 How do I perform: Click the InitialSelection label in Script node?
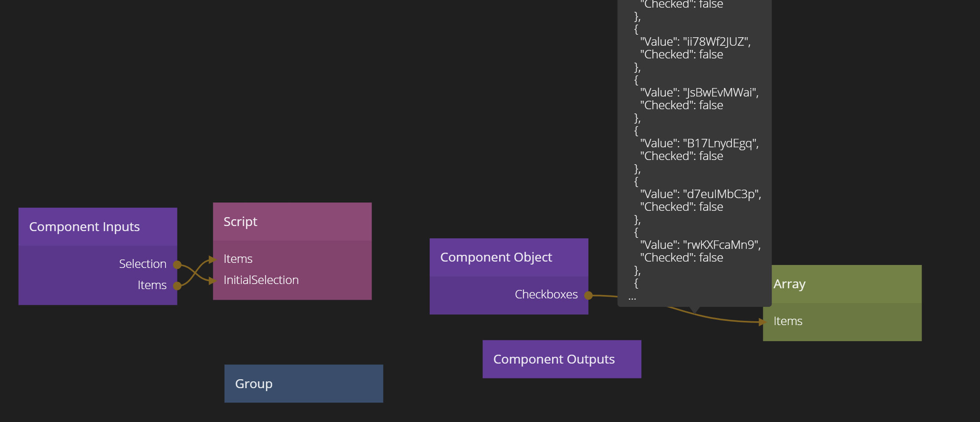click(261, 280)
